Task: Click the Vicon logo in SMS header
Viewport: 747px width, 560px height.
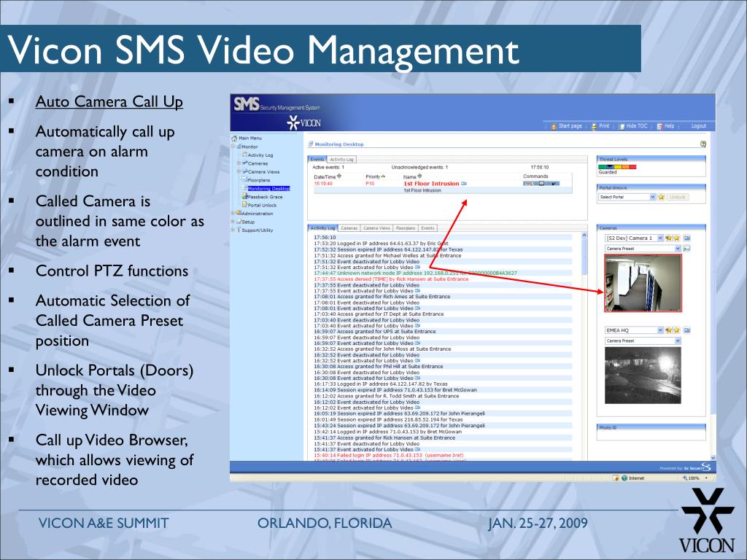Action: 303,122
